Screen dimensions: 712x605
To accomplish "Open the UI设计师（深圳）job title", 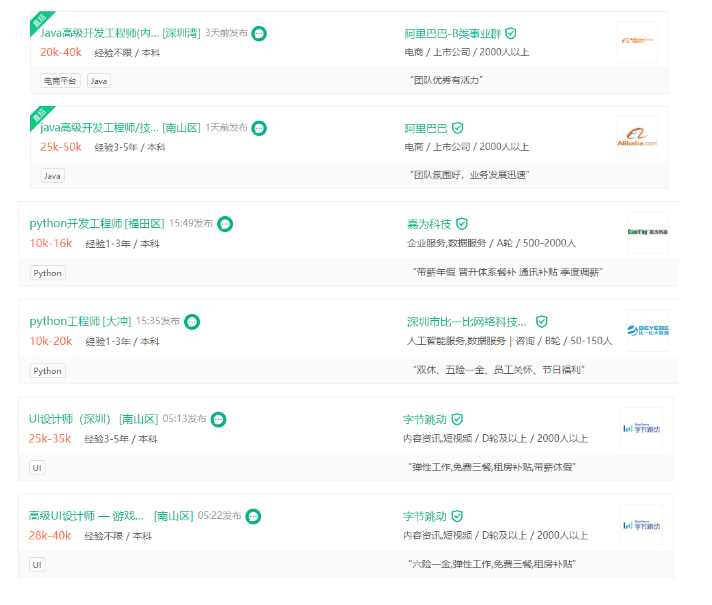I will 70,419.
